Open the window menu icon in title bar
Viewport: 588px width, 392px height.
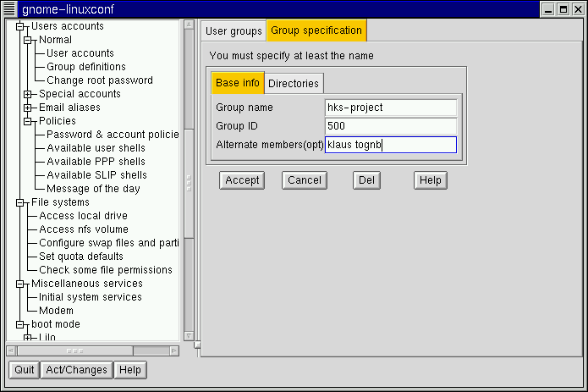(x=10, y=9)
